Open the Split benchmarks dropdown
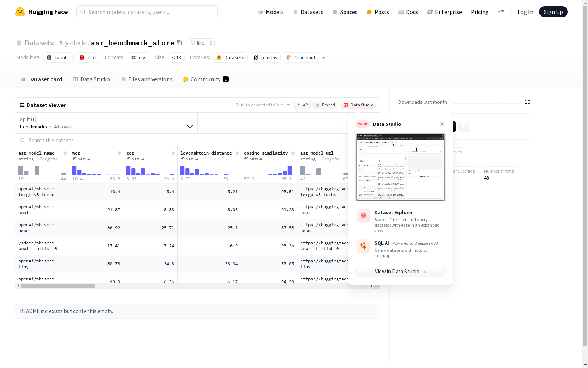Screen dimensions: 588x368 point(106,123)
